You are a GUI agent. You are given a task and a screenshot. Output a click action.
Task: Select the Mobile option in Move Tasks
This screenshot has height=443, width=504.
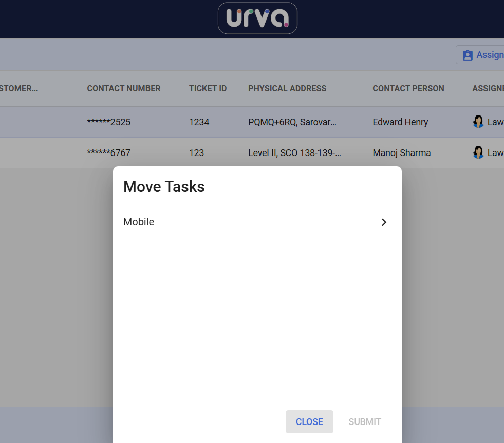[139, 222]
